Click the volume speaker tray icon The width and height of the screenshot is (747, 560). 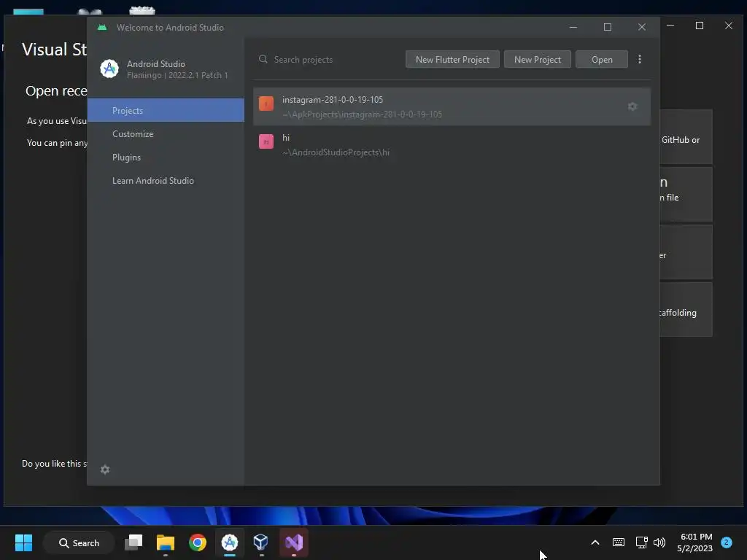[659, 542]
